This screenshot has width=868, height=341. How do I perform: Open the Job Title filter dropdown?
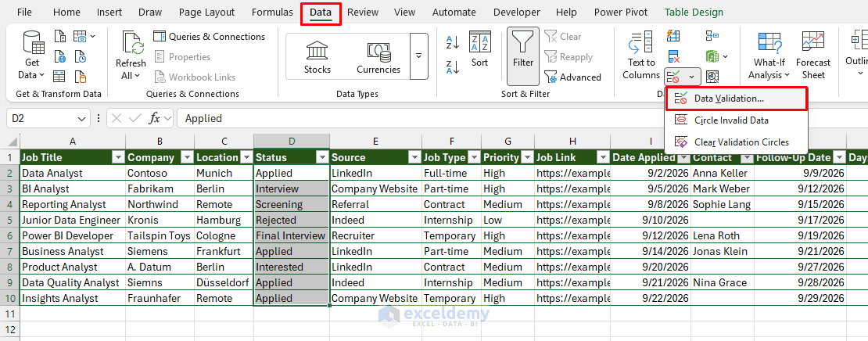pyautogui.click(x=118, y=158)
